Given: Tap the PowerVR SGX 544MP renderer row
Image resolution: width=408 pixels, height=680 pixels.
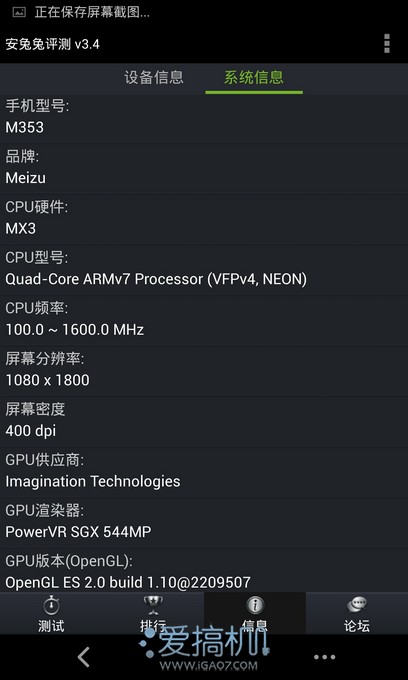Looking at the screenshot, I should tap(204, 523).
